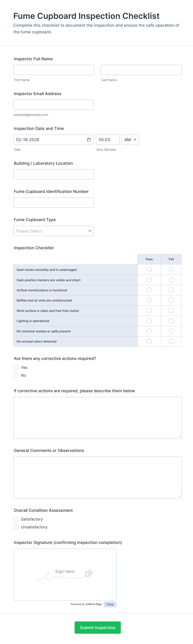The height and width of the screenshot is (644, 193).
Task: Click the Jotform Sign link
Action: point(93,604)
